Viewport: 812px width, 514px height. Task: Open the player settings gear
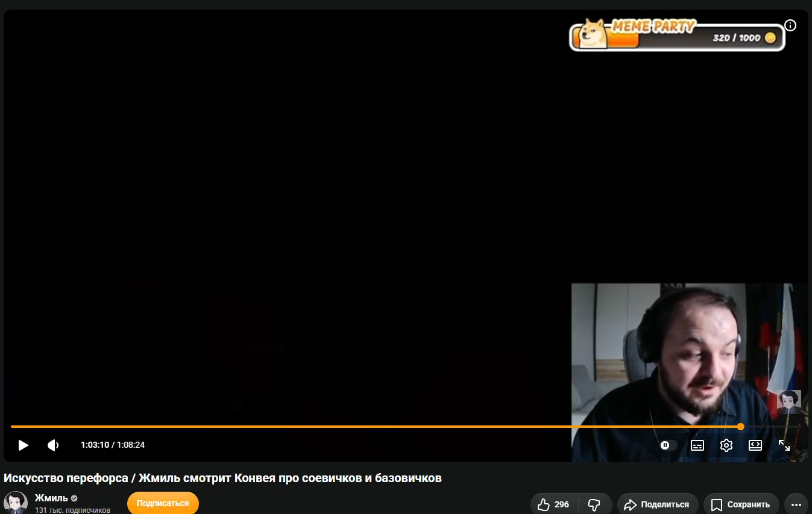click(726, 445)
